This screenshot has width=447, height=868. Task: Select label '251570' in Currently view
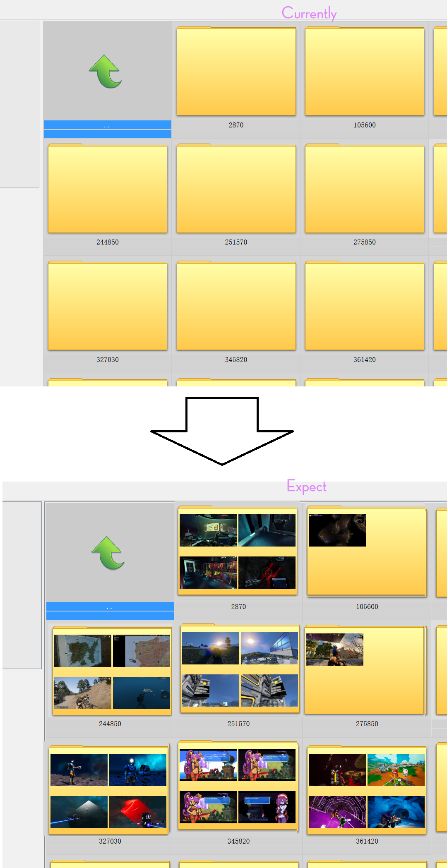(x=236, y=242)
